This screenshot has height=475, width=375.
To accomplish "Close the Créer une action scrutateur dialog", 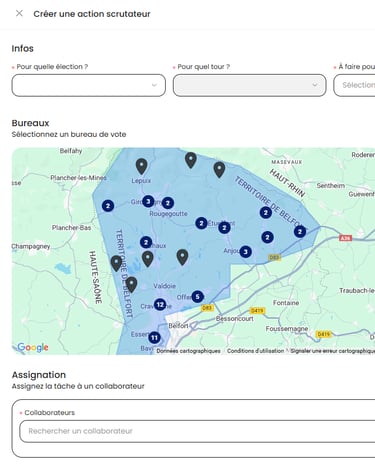I will click(x=19, y=13).
